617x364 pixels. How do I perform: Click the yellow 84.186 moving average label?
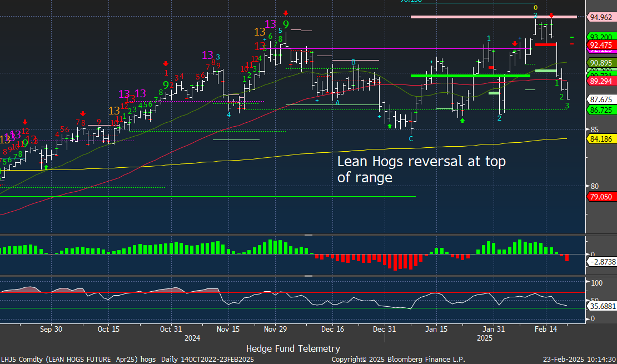tap(601, 138)
